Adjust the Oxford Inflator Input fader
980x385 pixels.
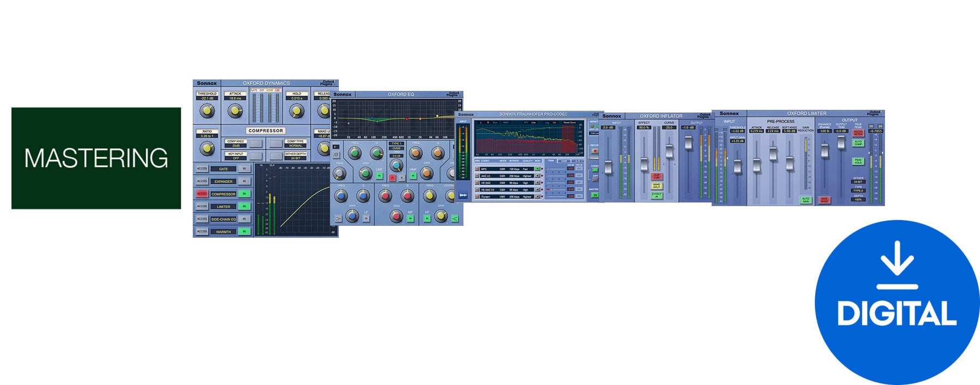608,167
